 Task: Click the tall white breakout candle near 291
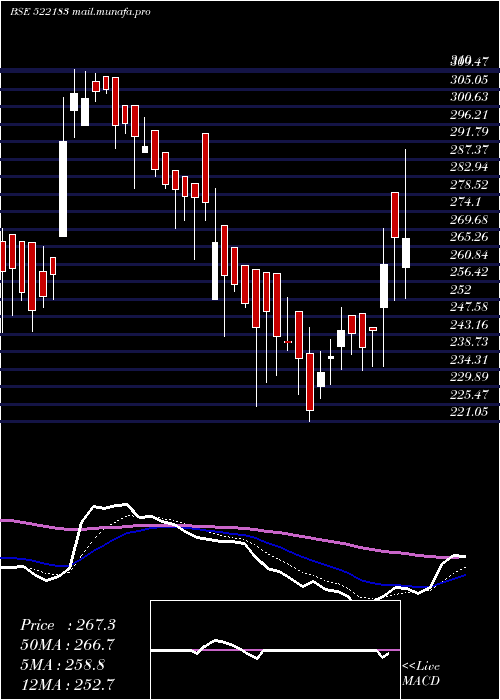[x=63, y=189]
